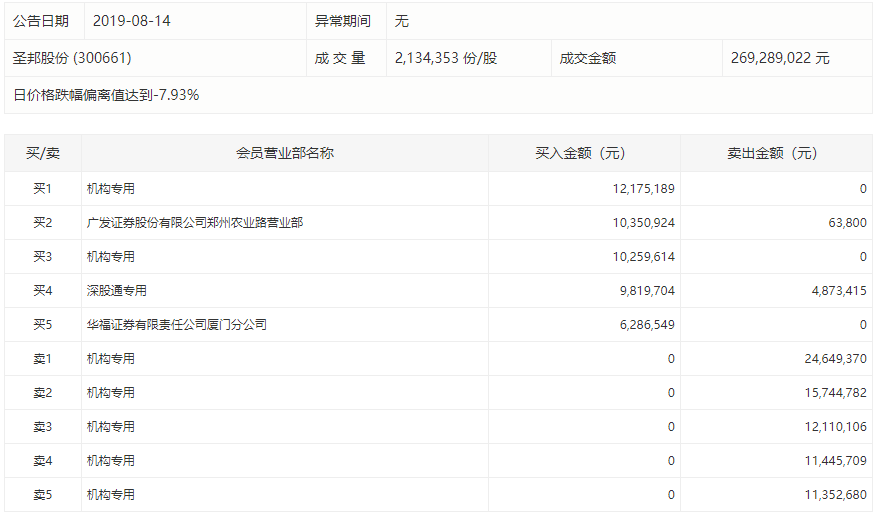The height and width of the screenshot is (516, 876).
Task: Click the 买4 sell amount 4,873,415
Action: tap(839, 290)
